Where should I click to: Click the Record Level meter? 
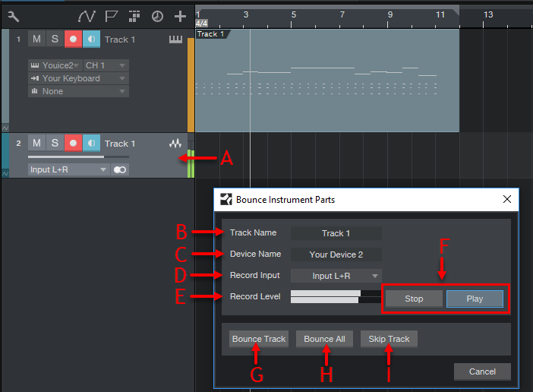point(336,296)
